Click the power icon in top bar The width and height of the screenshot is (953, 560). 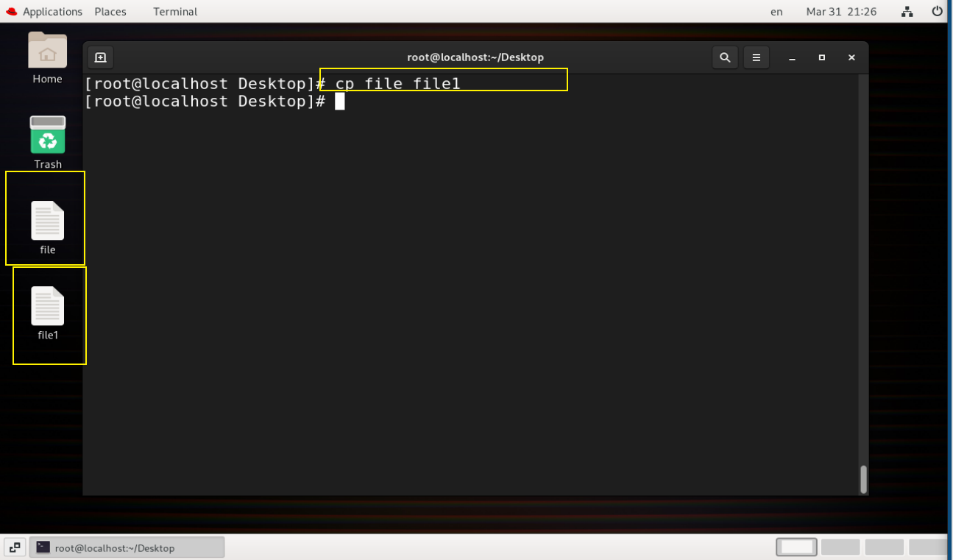pyautogui.click(x=937, y=12)
